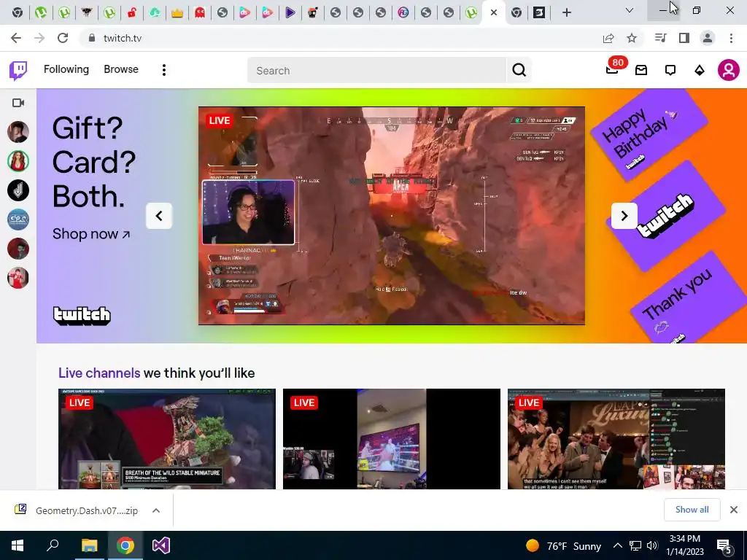Open a new browser tab
This screenshot has width=747, height=560.
coord(566,12)
